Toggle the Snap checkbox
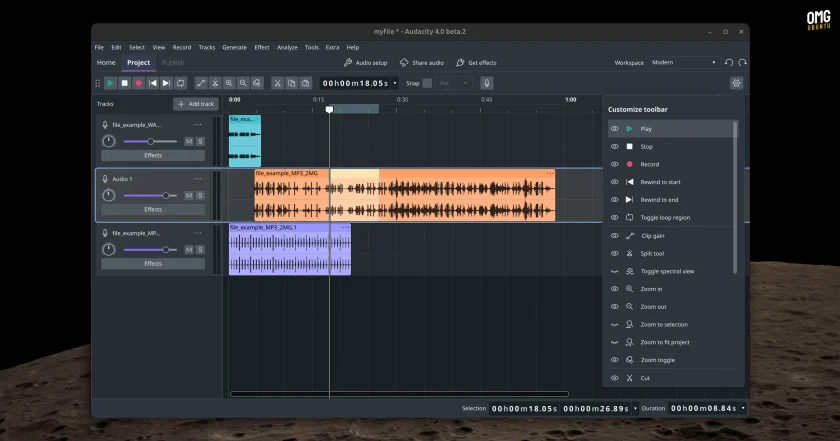840x441 pixels. (x=427, y=83)
